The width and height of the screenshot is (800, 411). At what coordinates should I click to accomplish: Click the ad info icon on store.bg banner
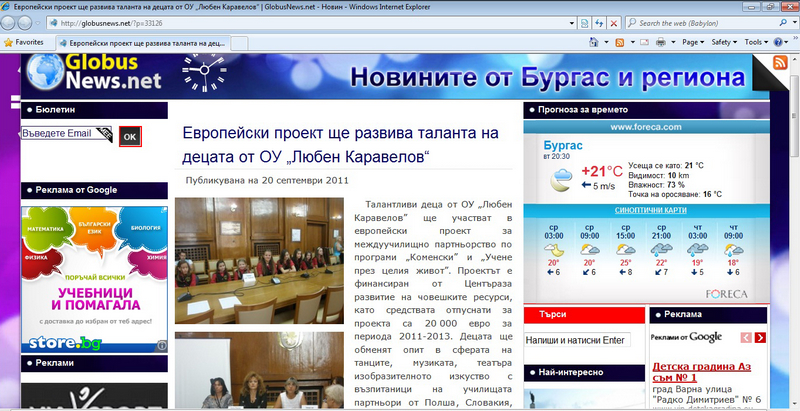click(x=162, y=346)
